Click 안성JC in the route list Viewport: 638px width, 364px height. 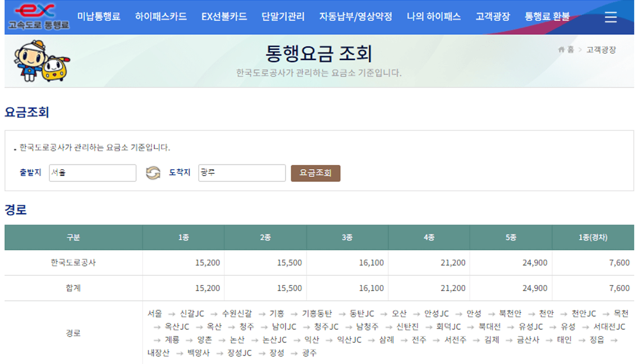coord(437,314)
